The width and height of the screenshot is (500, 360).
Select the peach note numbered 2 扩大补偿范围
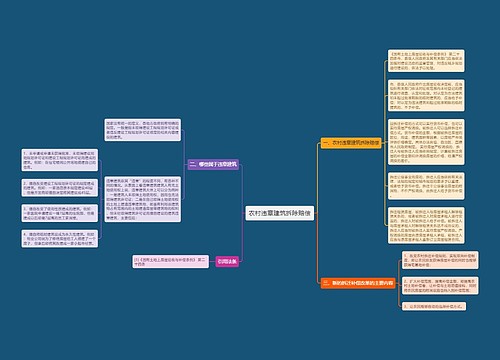(x=440, y=285)
